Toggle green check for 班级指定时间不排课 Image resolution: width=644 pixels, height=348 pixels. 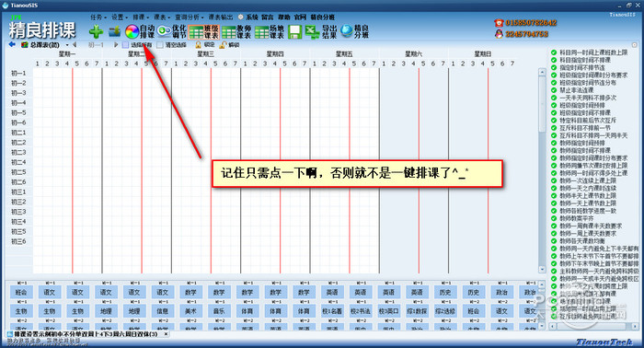point(554,112)
